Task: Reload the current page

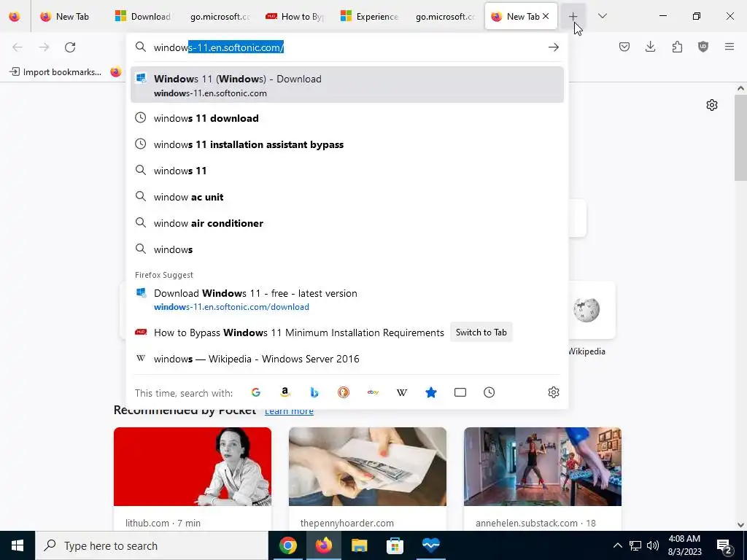Action: click(70, 47)
